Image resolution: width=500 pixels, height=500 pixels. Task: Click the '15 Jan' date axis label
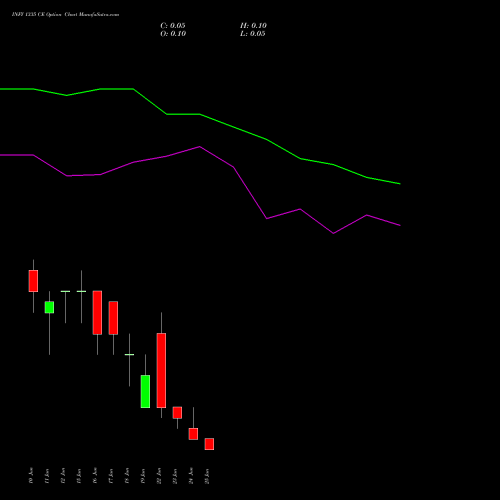(79, 476)
